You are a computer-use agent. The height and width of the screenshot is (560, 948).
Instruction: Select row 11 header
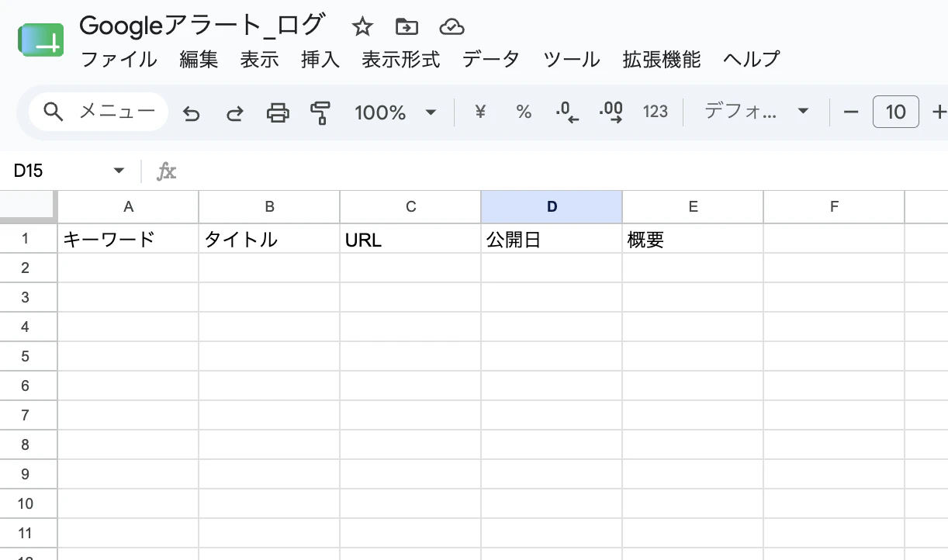click(x=28, y=534)
